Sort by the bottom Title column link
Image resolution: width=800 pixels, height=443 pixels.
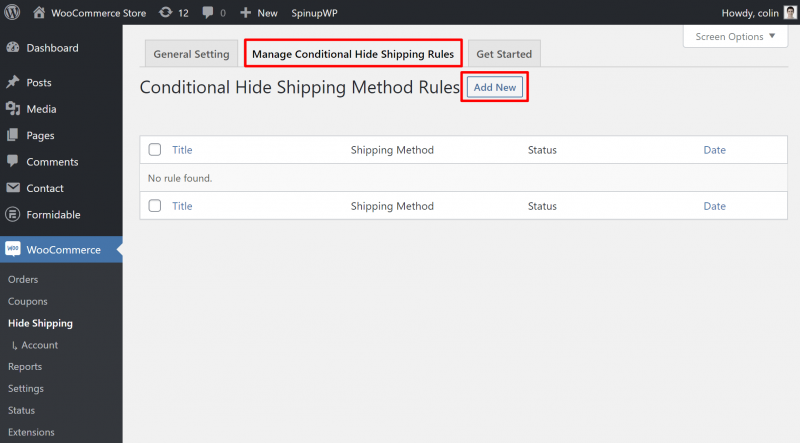[x=182, y=206]
